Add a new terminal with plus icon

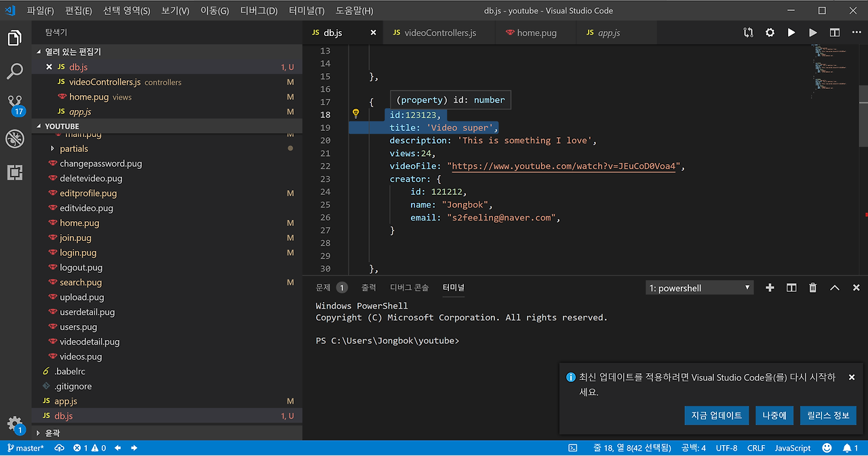770,288
